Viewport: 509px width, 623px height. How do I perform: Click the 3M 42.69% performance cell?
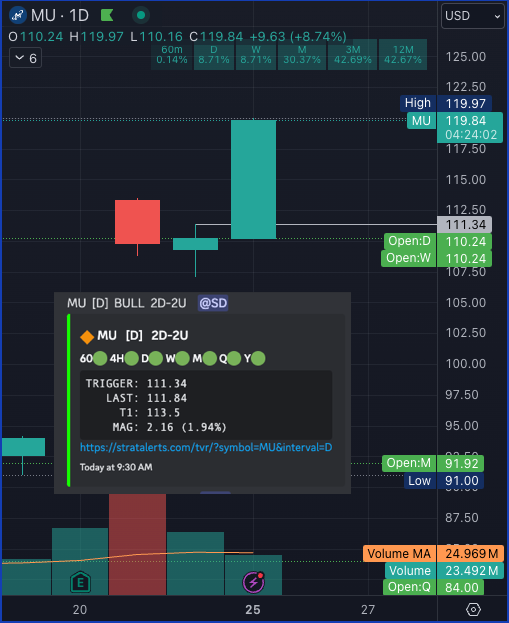(x=352, y=55)
